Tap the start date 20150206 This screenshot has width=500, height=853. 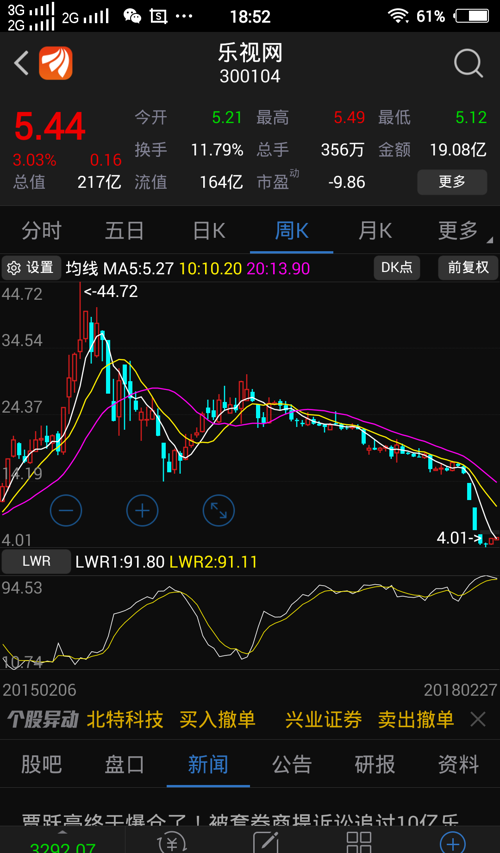(x=40, y=690)
